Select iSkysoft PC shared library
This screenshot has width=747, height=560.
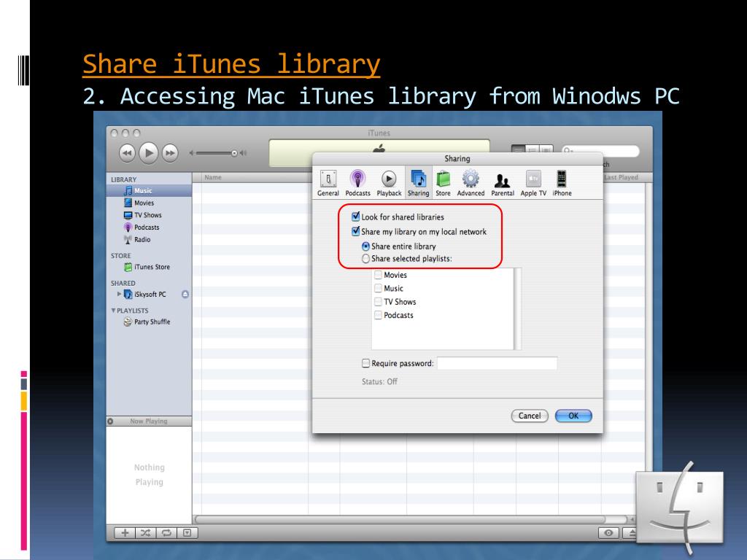click(150, 295)
